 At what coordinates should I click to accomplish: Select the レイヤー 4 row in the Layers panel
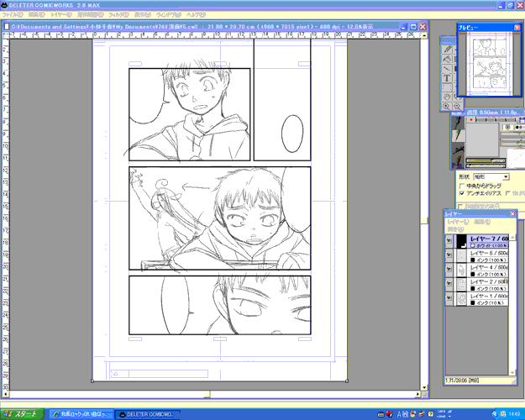[477, 270]
